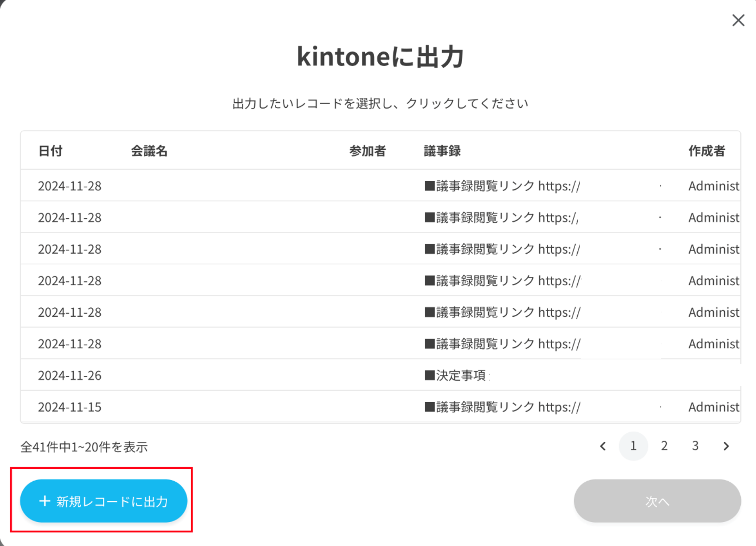Click the 次へ button
Screen dimensions: 756x546
coord(657,501)
